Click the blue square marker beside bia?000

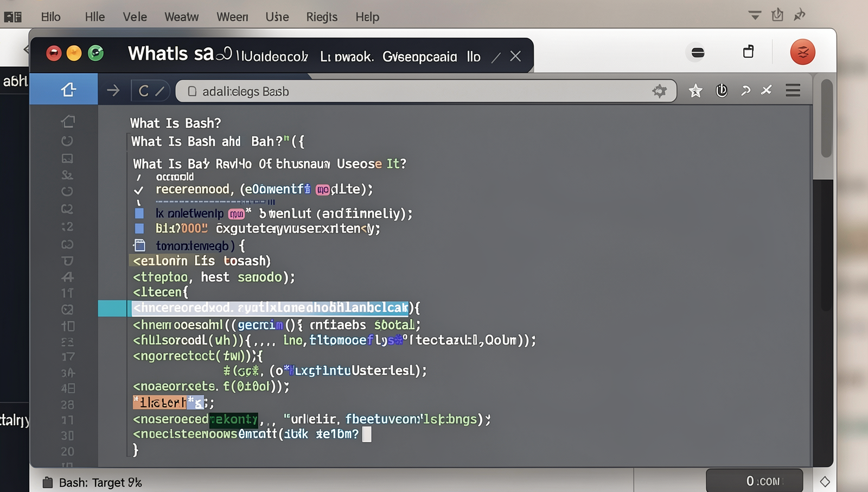pyautogui.click(x=139, y=228)
